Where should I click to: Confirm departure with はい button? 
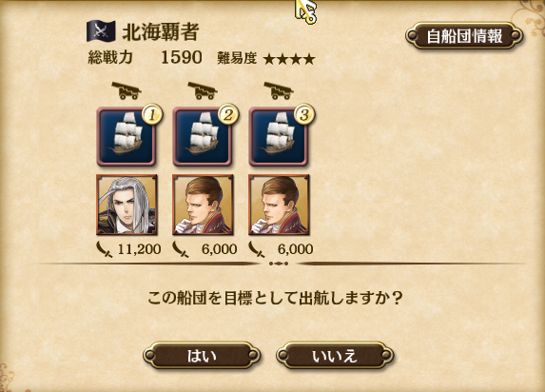(x=202, y=356)
